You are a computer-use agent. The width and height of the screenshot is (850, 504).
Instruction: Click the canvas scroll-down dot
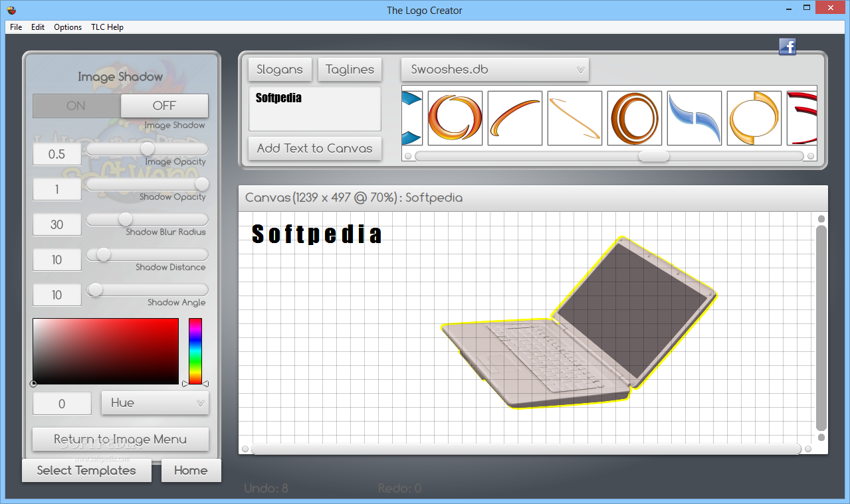pos(821,438)
